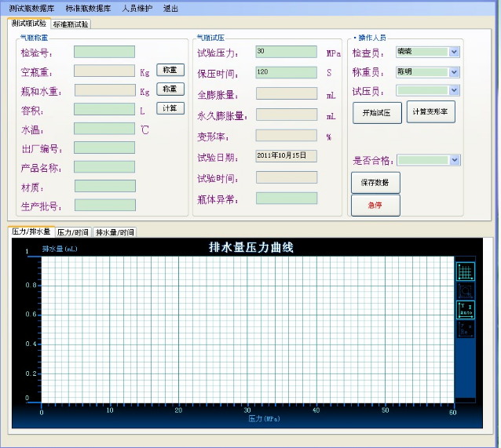Viewport: 501px width, 448px height.
Task: Select the 排水量/时间 chart tab
Action: coord(115,232)
